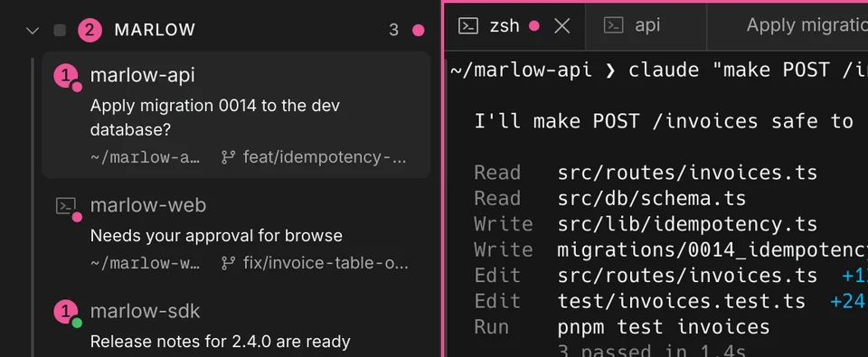
Task: Switch to the api terminal tab
Action: (x=646, y=26)
